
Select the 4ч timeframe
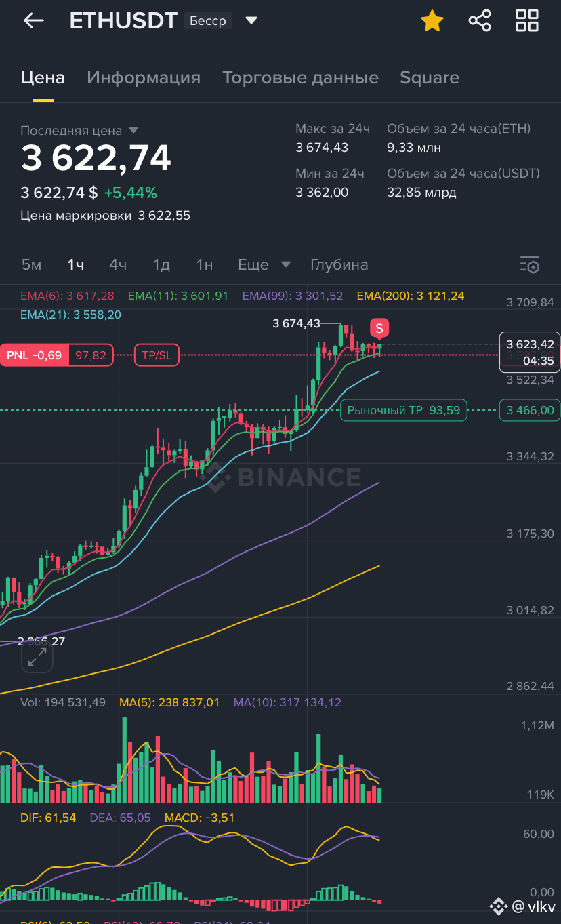click(x=118, y=264)
